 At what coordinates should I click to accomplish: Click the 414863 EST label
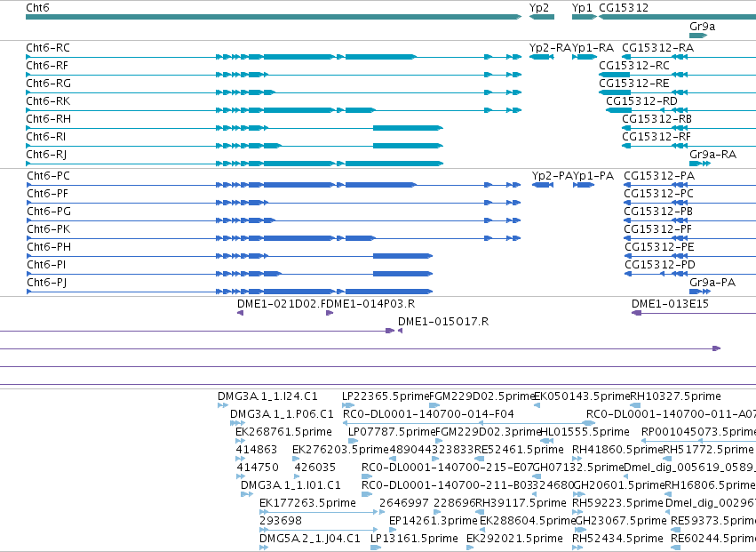pyautogui.click(x=257, y=450)
